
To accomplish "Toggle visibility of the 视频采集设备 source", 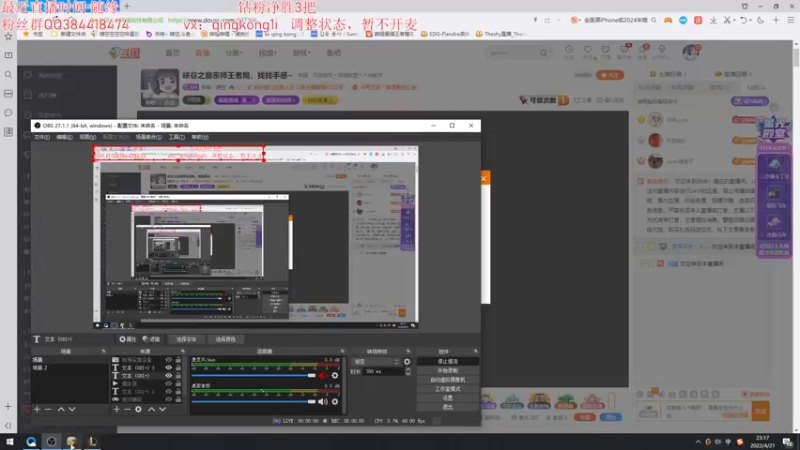I will (168, 360).
